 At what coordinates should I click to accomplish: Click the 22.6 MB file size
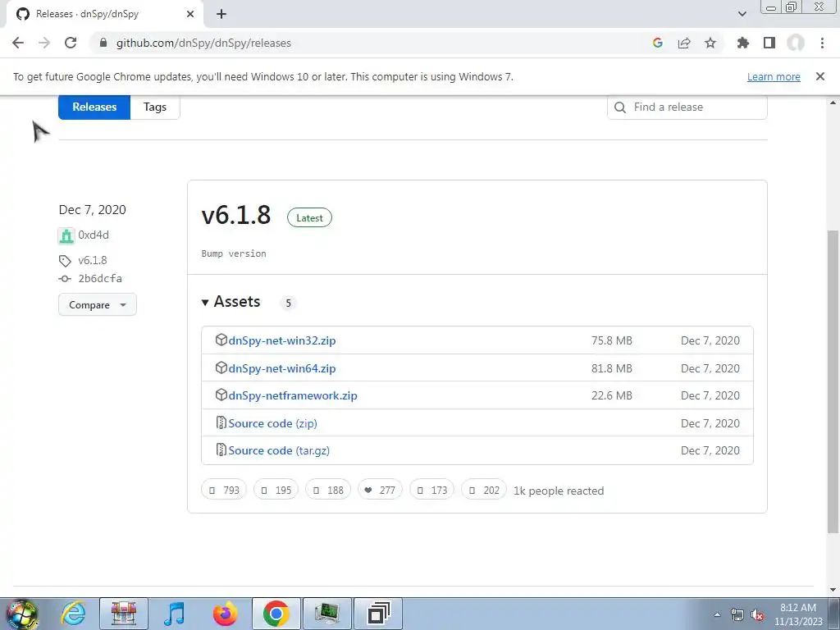coord(612,396)
